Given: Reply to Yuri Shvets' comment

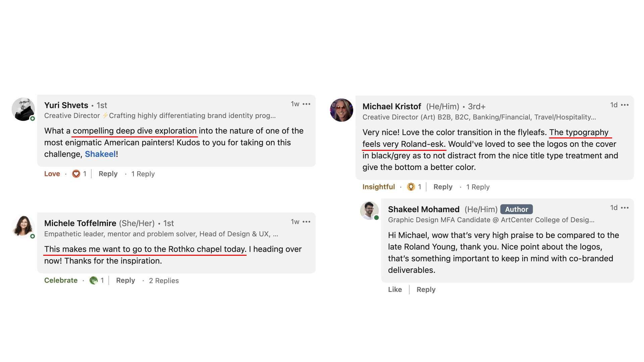Looking at the screenshot, I should (x=108, y=174).
